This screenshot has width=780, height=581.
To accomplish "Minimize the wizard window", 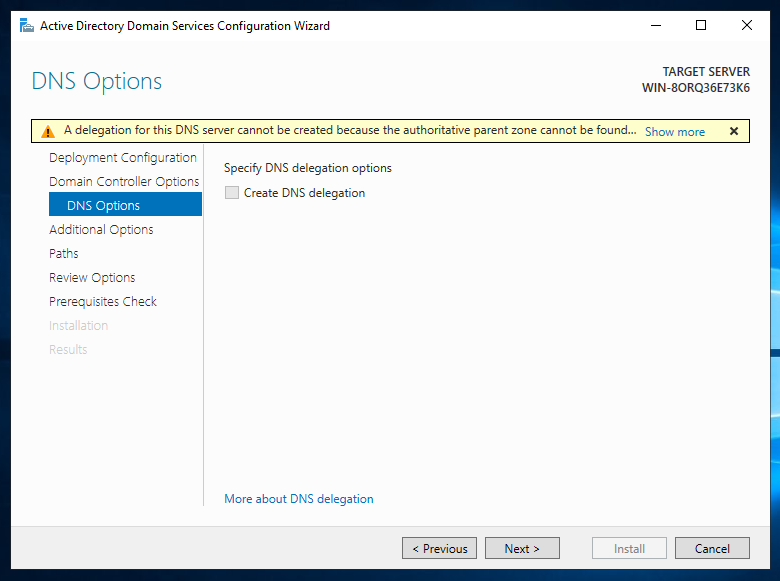I will pyautogui.click(x=656, y=25).
